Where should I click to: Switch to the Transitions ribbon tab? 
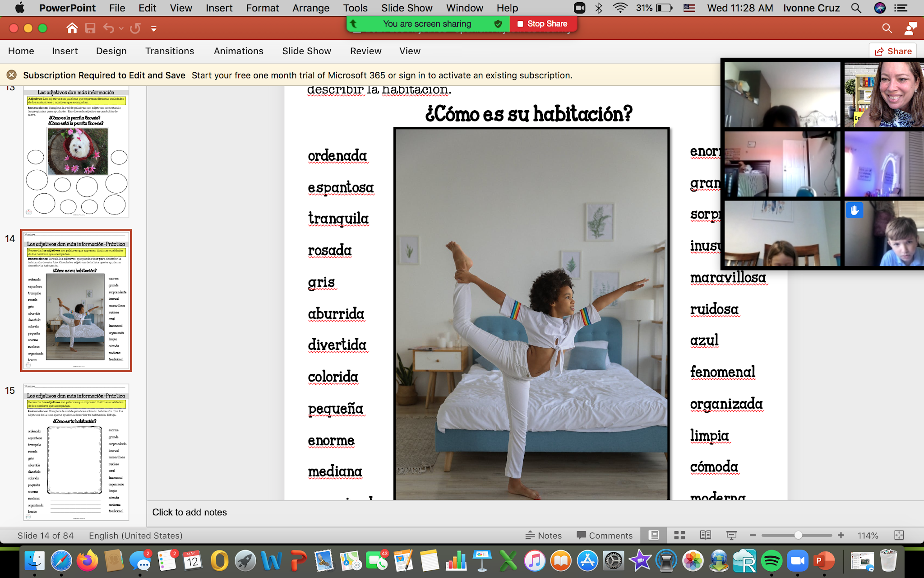point(169,51)
